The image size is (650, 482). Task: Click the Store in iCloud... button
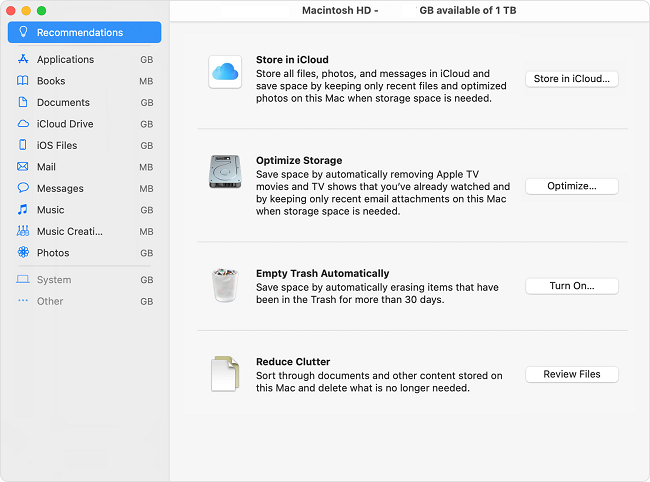(x=572, y=79)
